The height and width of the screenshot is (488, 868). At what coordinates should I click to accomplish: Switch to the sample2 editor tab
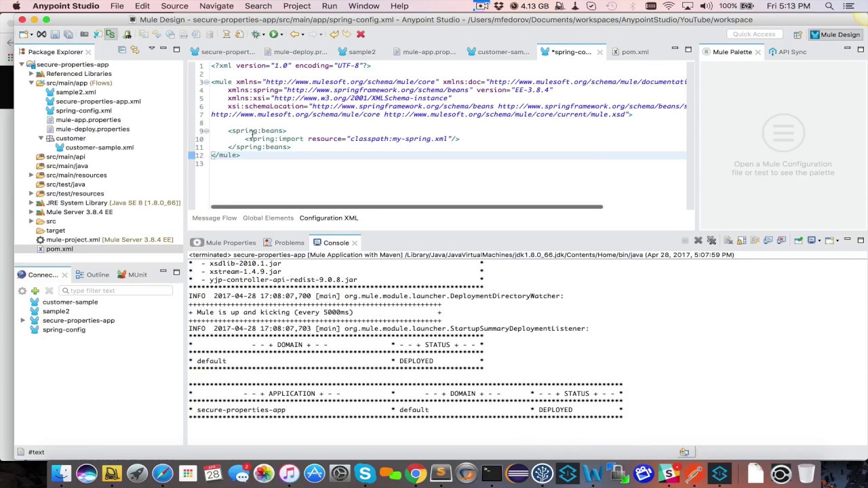[357, 52]
